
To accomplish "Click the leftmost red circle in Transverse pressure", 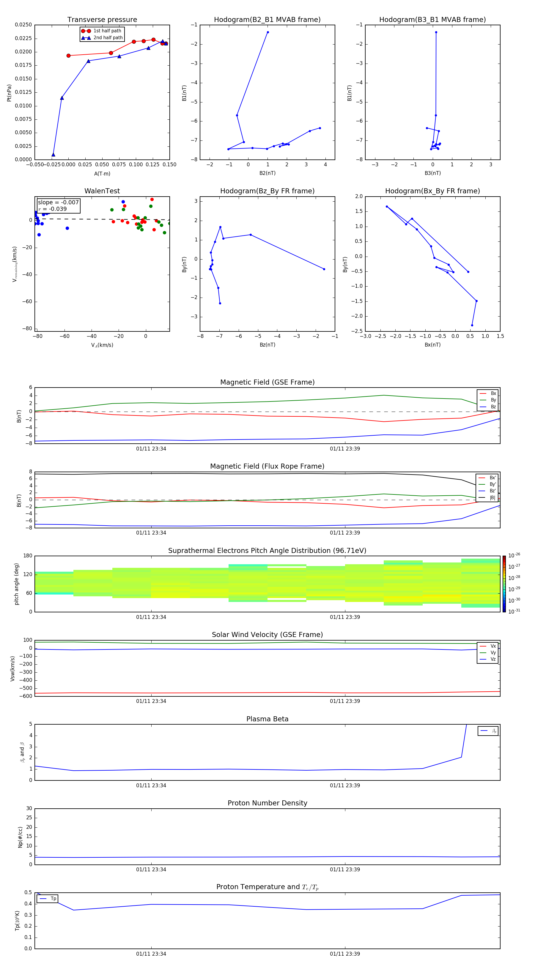I will 69,56.
